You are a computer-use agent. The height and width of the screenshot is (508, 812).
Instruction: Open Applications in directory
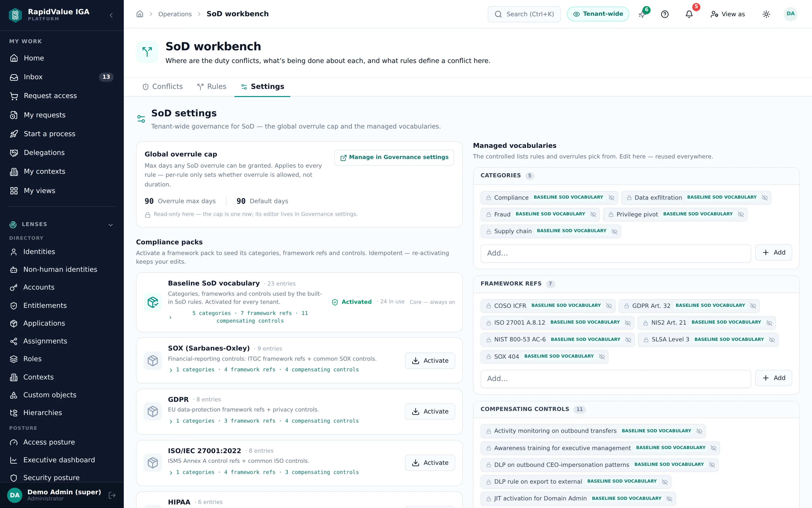tap(62, 323)
